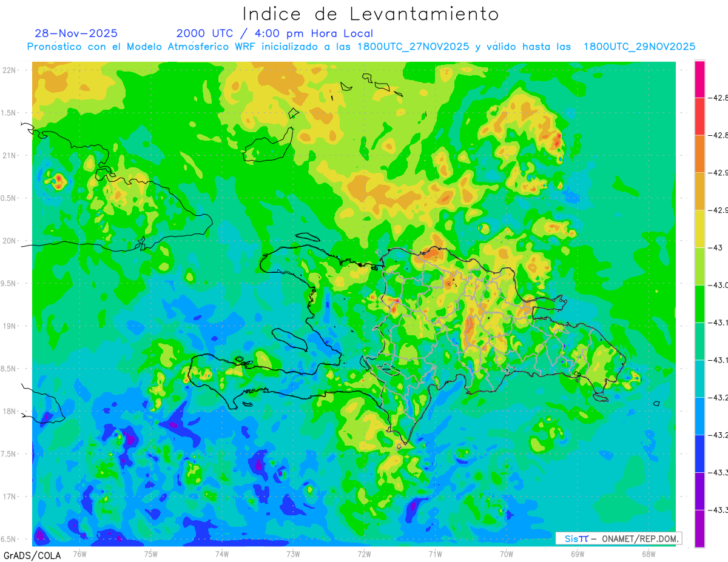
Task: Pick the turquoise-cyan swatch in the color bar
Action: [699, 379]
